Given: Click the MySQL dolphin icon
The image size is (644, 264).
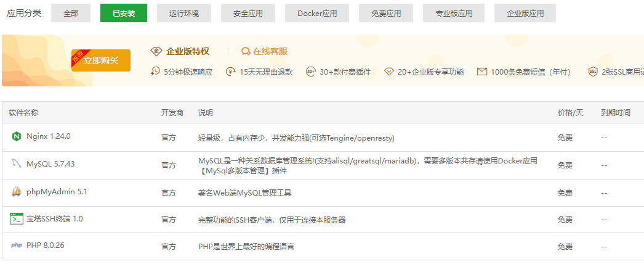Looking at the screenshot, I should pyautogui.click(x=17, y=163).
